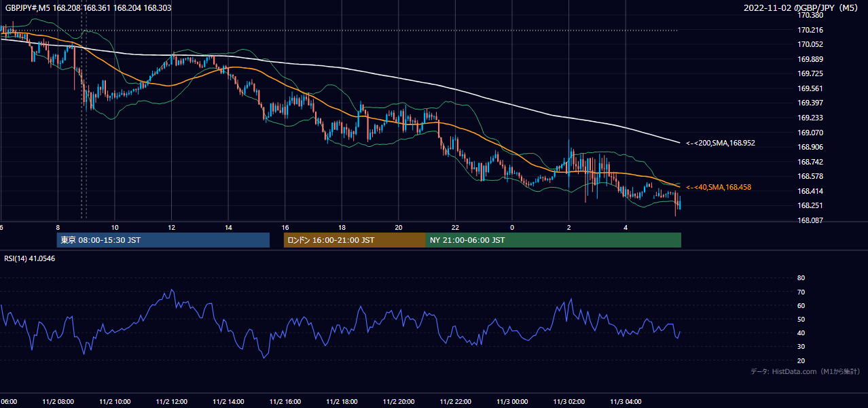Click RSI level 50 on the scale
Viewport: 868px width, 408px height.
point(801,320)
